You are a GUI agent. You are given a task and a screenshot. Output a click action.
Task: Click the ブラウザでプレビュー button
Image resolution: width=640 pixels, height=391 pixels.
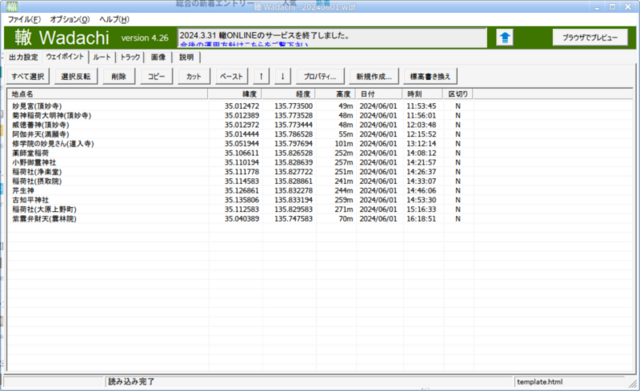click(590, 38)
